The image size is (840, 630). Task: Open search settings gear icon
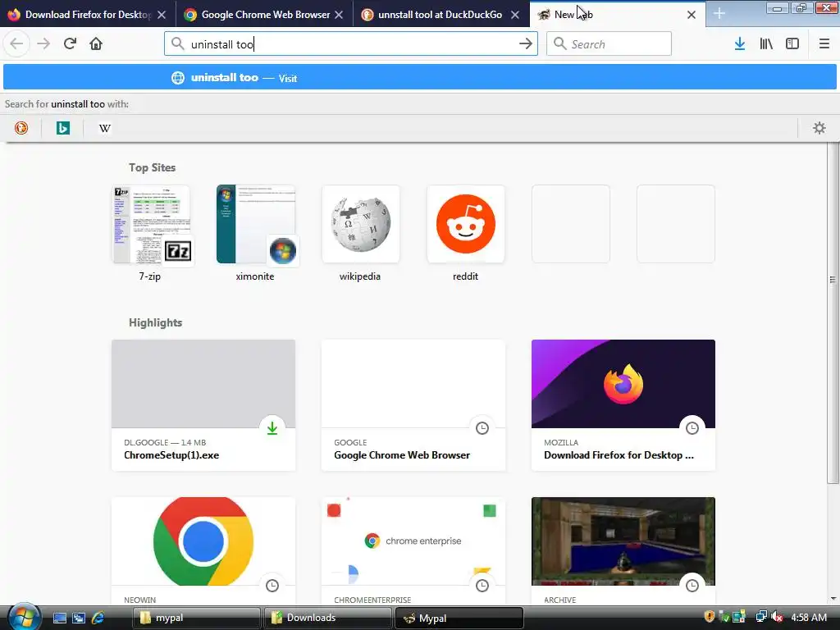[819, 128]
